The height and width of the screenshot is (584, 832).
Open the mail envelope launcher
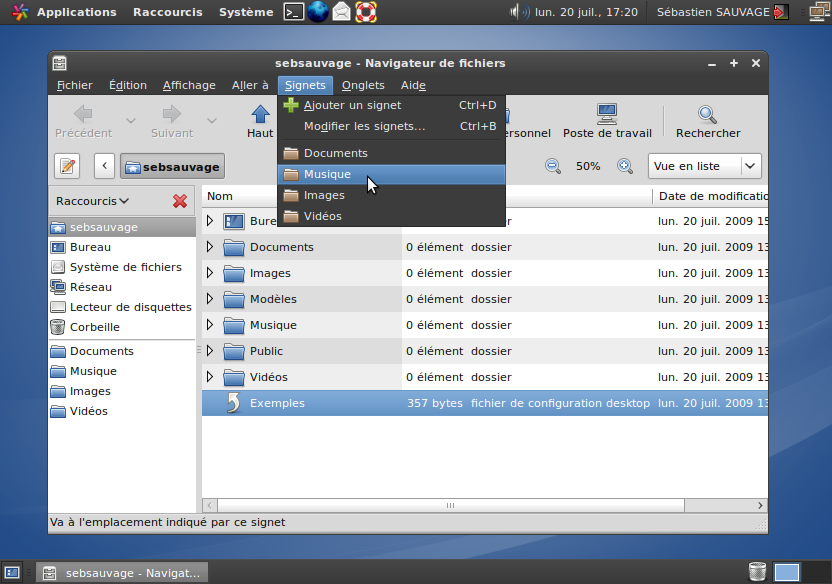[341, 12]
